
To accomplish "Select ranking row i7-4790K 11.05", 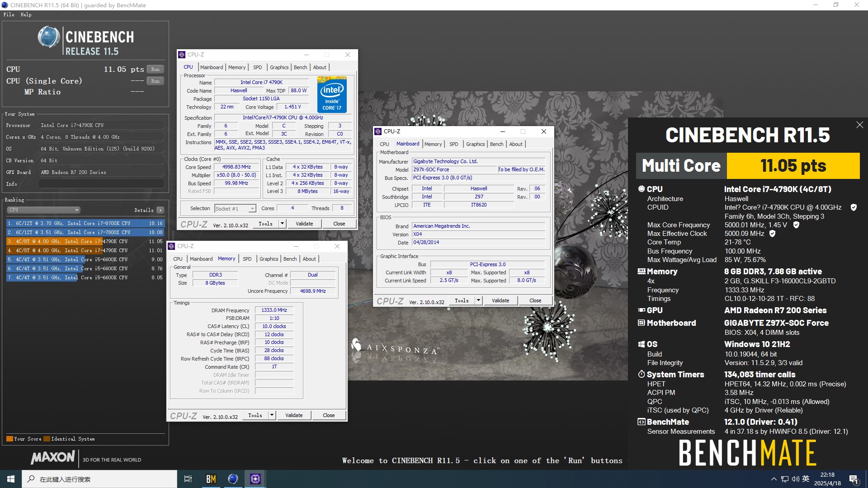I will point(85,241).
